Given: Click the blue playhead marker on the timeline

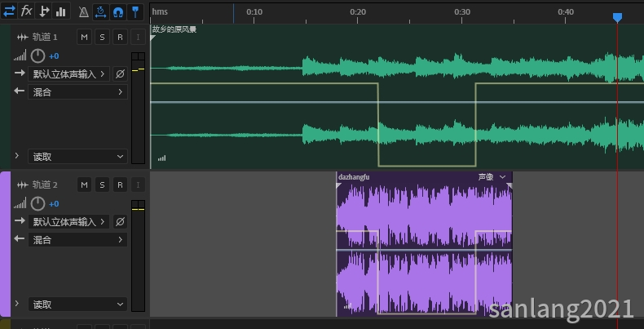Looking at the screenshot, I should coord(617,17).
